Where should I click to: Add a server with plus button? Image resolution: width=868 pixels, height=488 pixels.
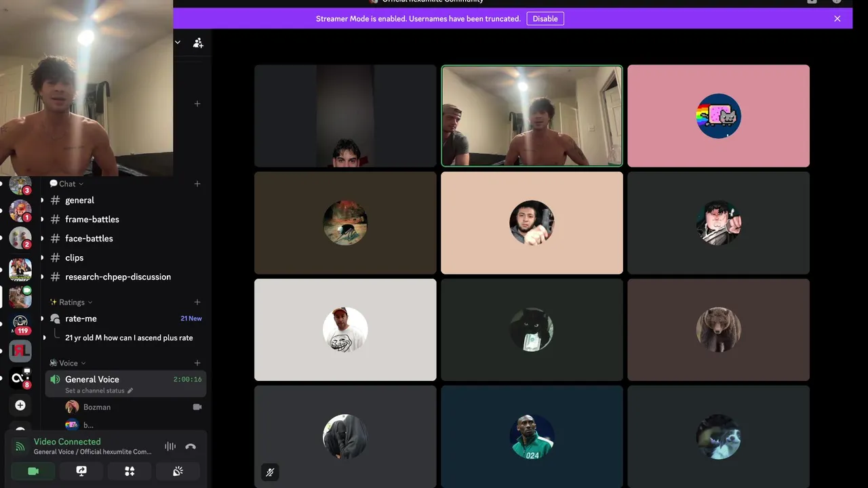click(20, 405)
